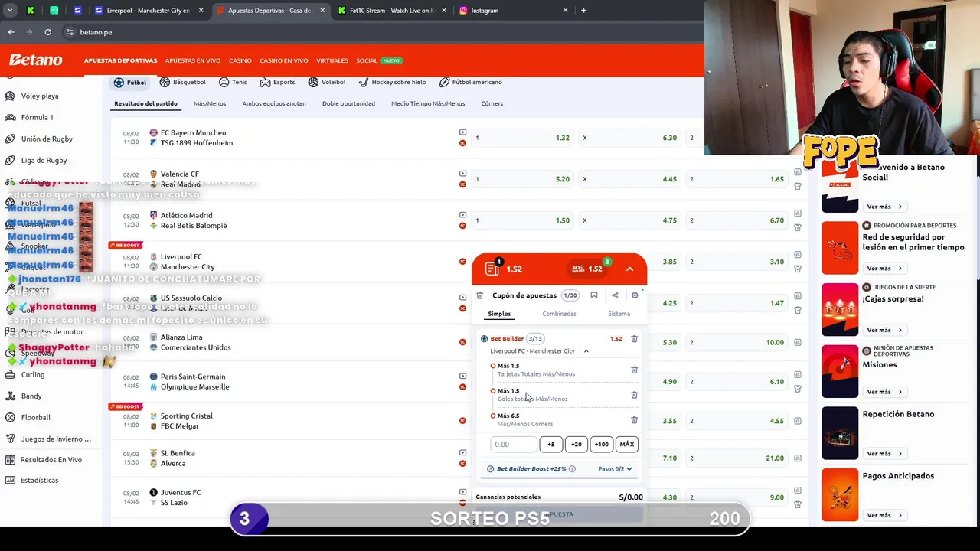Save the bet slip with bookmark icon
The height and width of the screenshot is (551, 980).
coord(594,295)
